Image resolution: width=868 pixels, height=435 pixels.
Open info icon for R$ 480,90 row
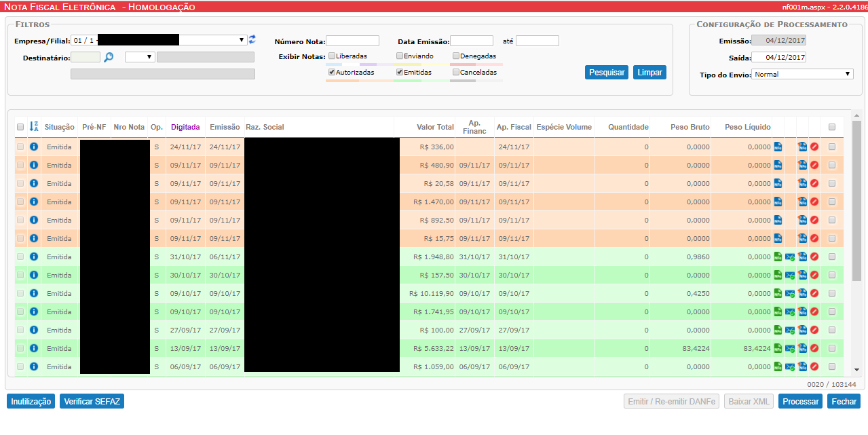34,165
